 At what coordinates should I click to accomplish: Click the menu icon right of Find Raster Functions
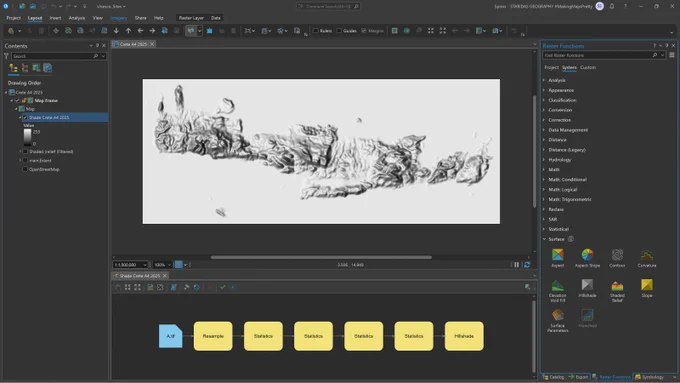672,55
